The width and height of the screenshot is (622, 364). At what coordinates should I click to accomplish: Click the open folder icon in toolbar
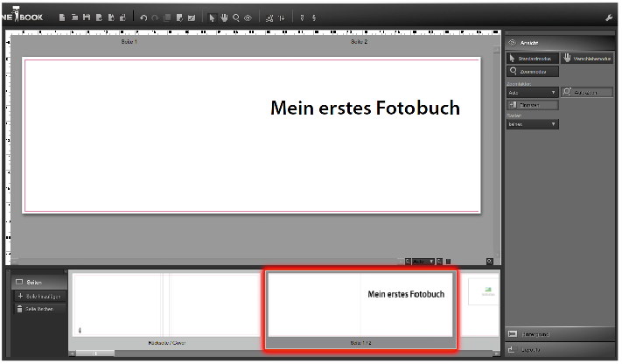pos(74,17)
